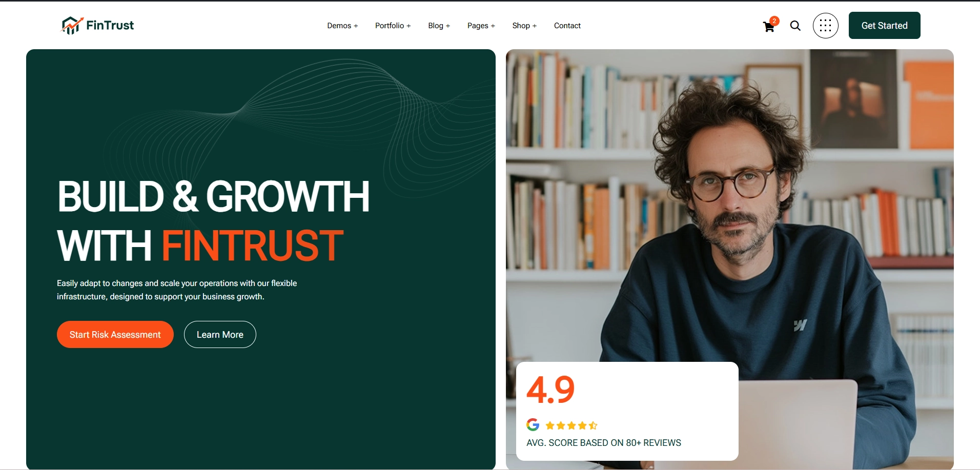Open the Pages menu

tap(481, 26)
